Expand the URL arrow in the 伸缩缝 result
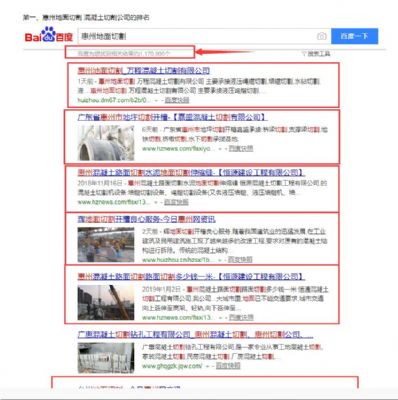 point(156,202)
